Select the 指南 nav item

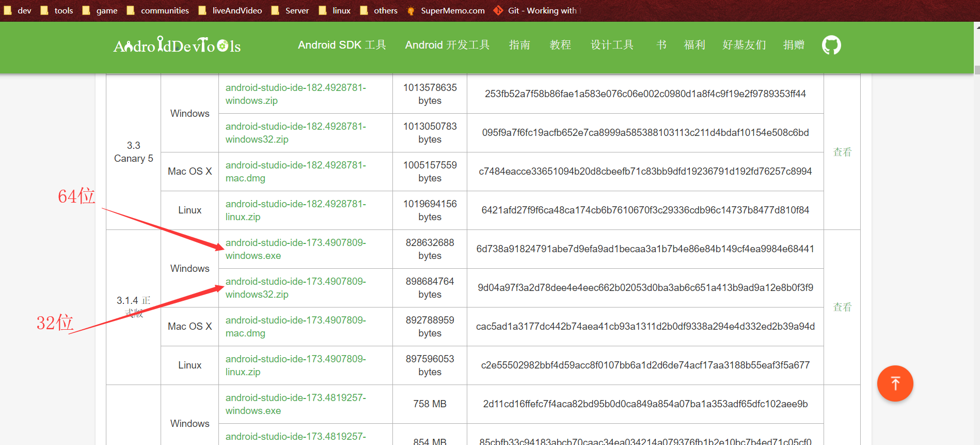519,45
